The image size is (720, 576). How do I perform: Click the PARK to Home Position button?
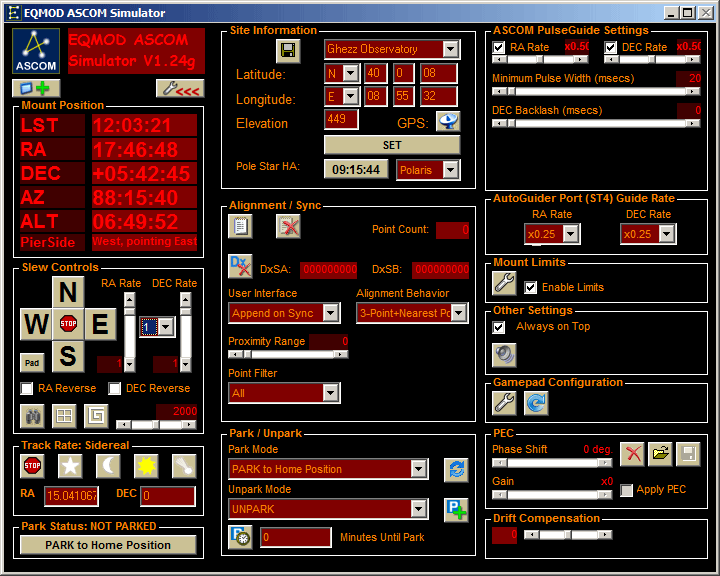(x=108, y=545)
